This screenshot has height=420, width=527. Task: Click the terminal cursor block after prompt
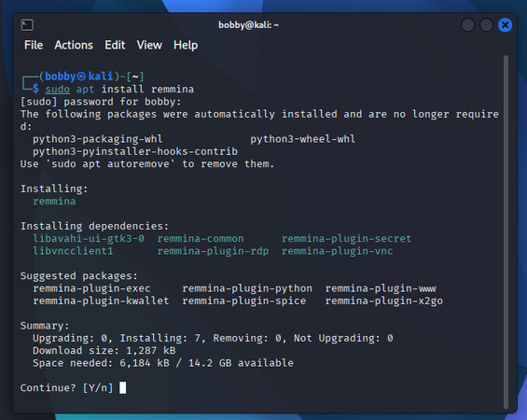(123, 387)
